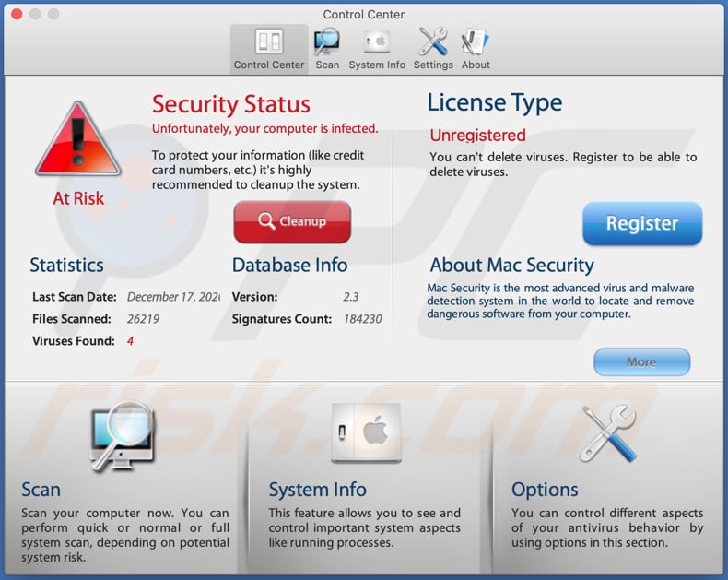Screen dimensions: 728x580
Task: Click the 'Control Center' window title
Action: 363,15
